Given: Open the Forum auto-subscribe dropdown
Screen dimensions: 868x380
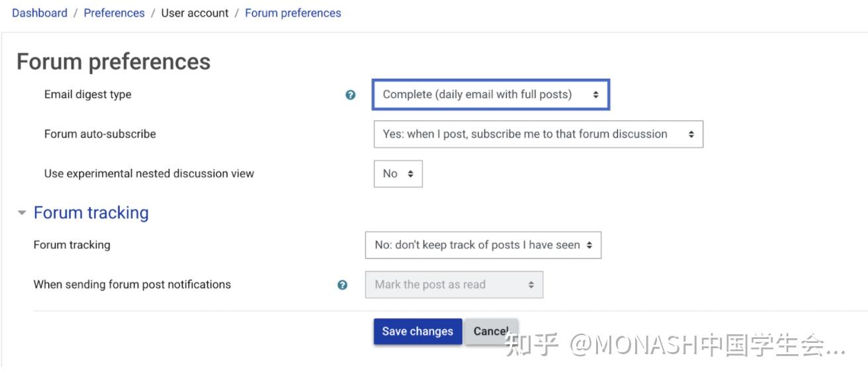Looking at the screenshot, I should tap(538, 134).
